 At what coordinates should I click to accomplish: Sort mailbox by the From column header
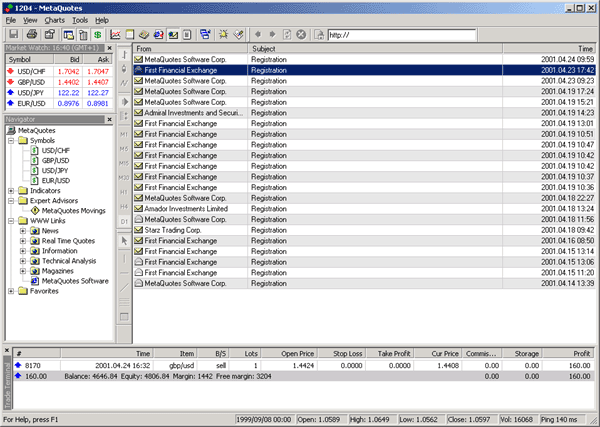[191, 49]
